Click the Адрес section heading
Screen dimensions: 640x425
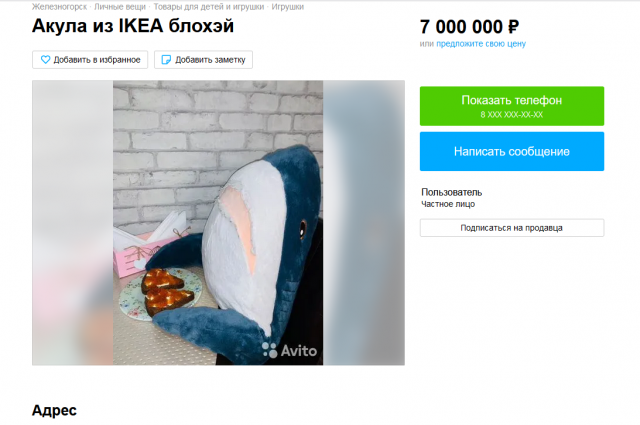coord(54,410)
